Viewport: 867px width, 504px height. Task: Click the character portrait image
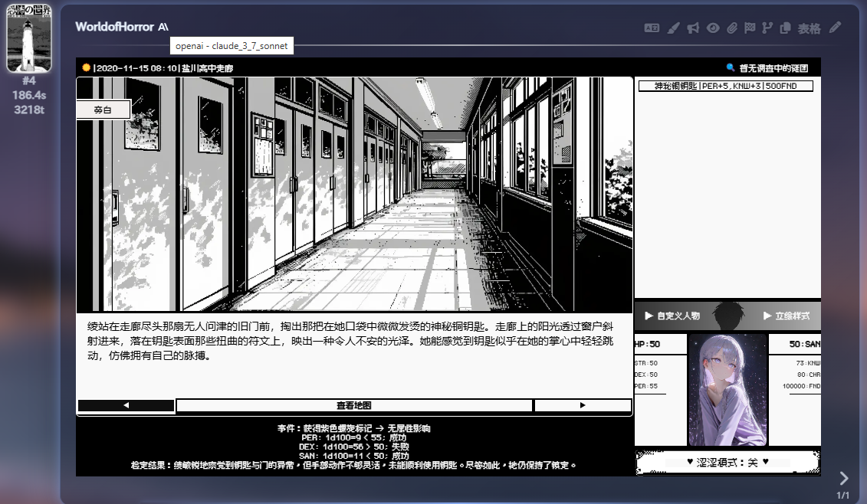coord(727,390)
